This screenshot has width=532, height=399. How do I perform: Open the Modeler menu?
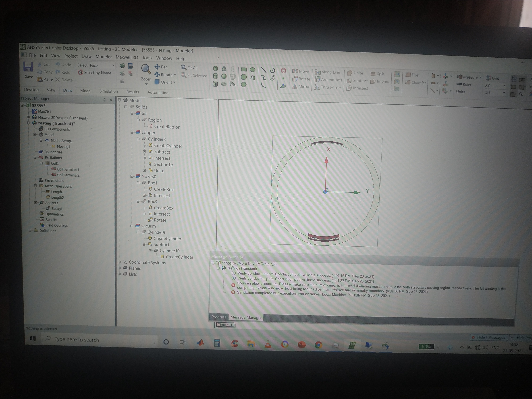tap(103, 57)
